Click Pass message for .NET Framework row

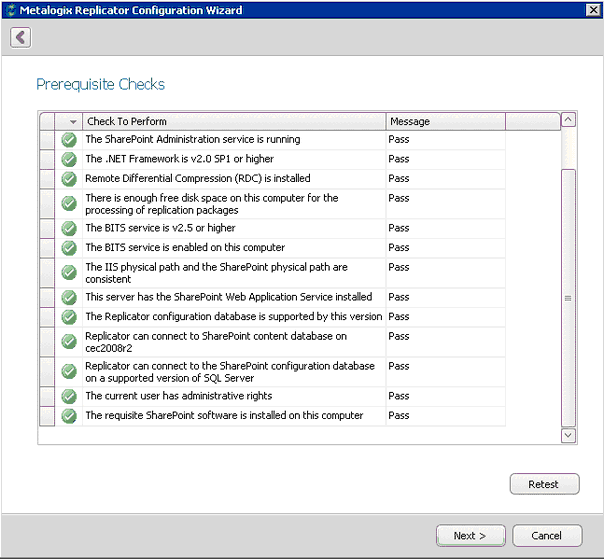point(399,159)
